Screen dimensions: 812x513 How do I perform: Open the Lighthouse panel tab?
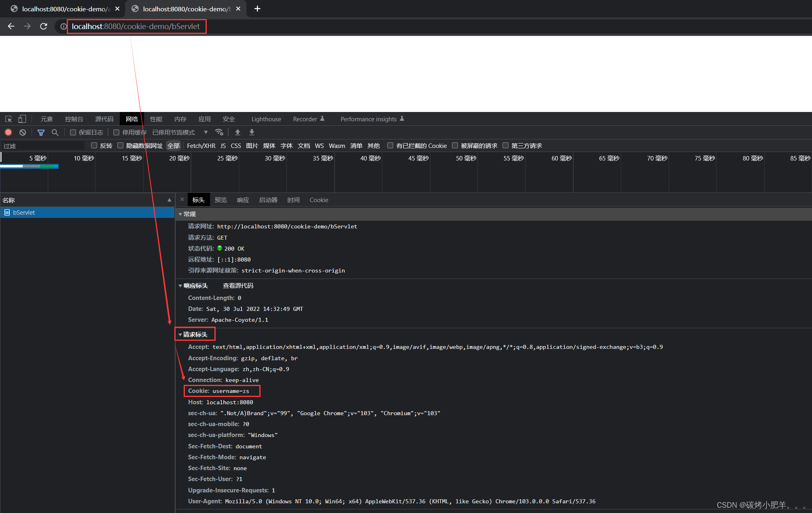coord(266,119)
